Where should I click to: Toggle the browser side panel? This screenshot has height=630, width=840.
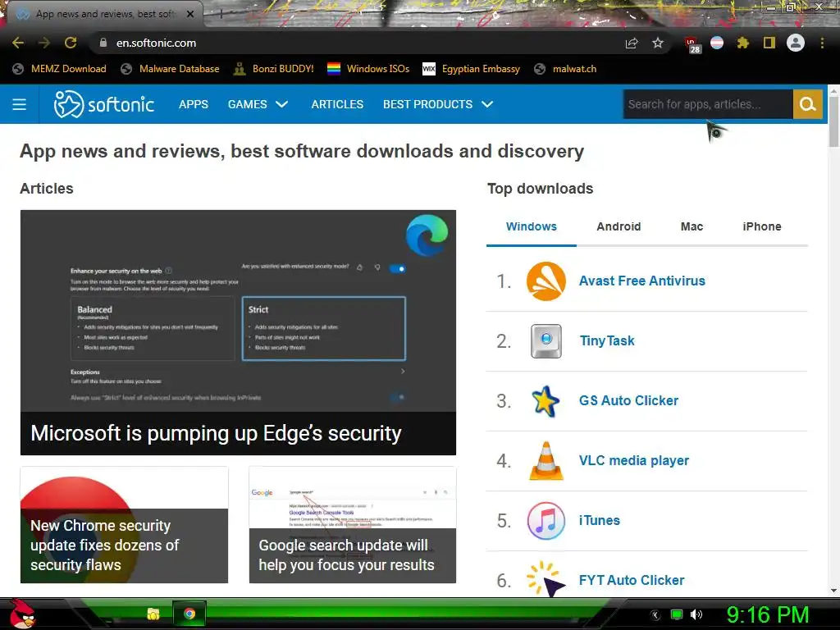[769, 43]
